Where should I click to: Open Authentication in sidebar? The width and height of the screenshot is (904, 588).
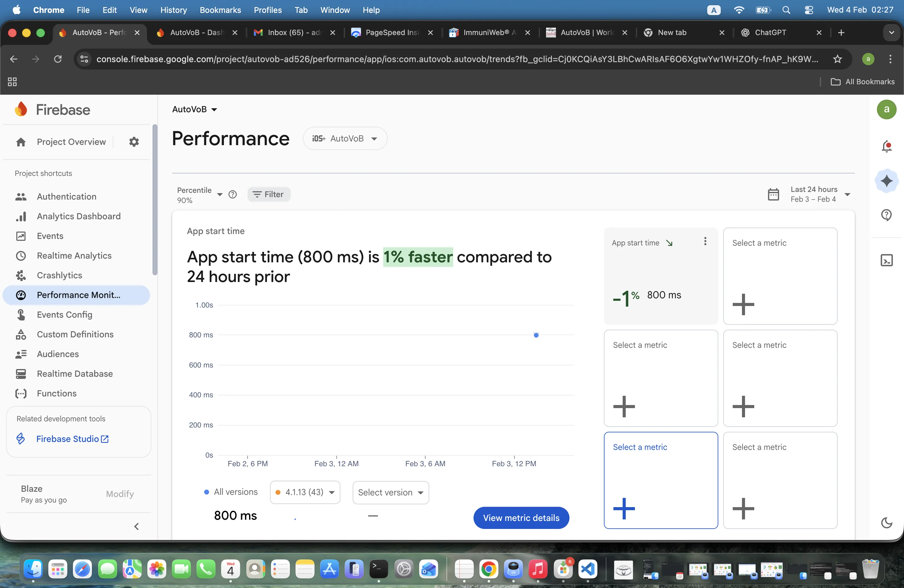[x=66, y=197]
